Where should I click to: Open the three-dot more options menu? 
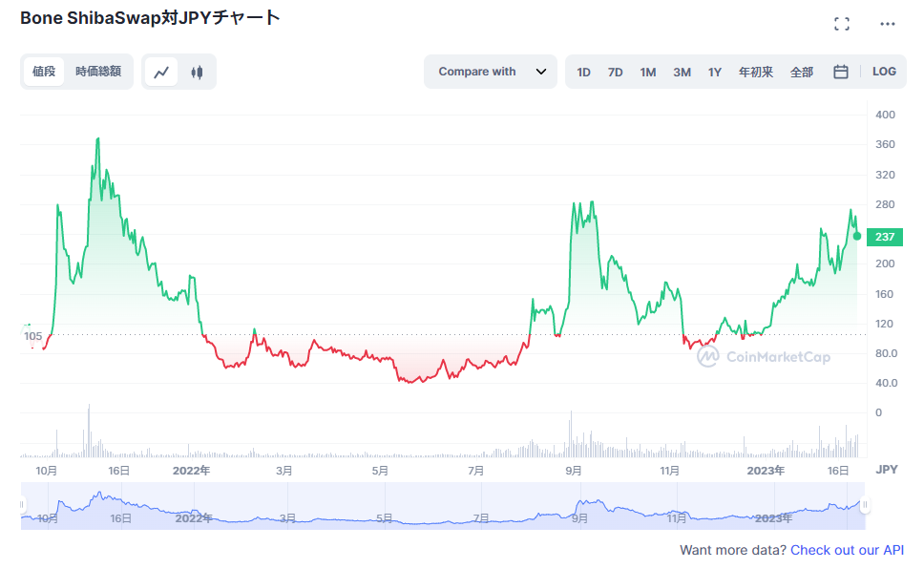[888, 24]
